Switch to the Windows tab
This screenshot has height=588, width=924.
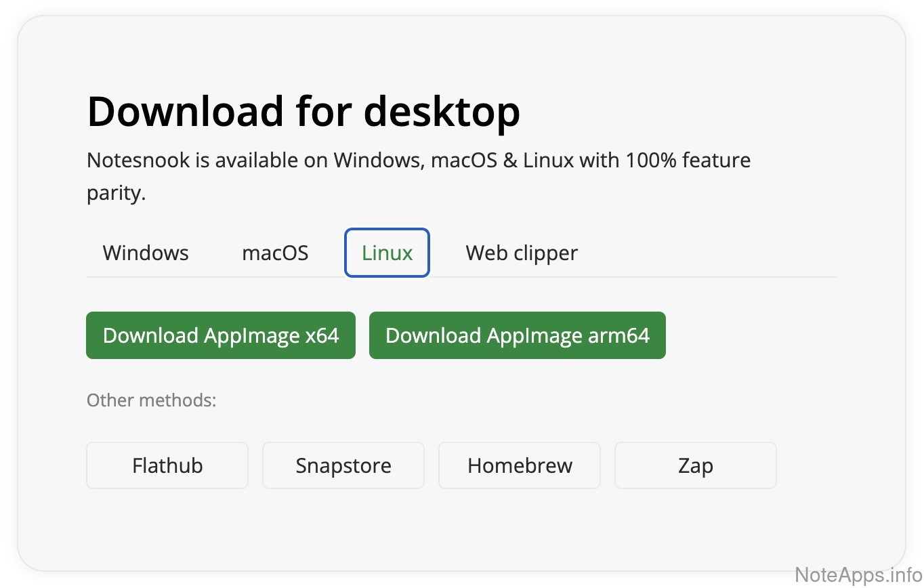pos(146,253)
